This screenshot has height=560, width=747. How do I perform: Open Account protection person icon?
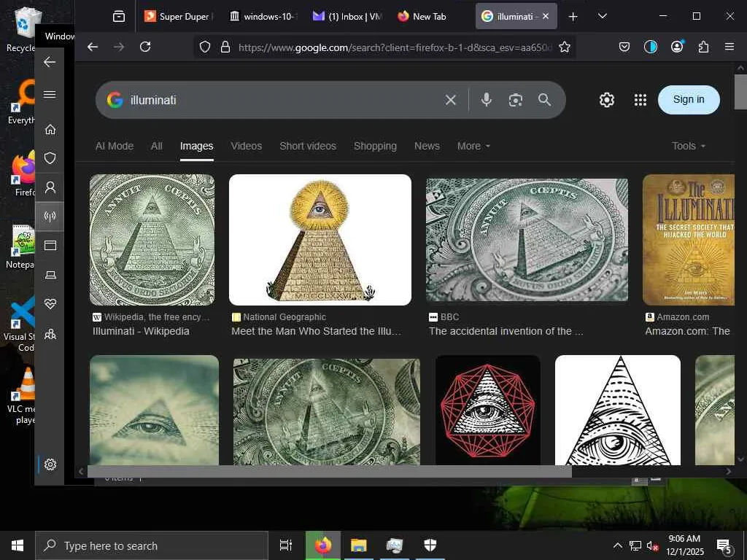click(50, 187)
